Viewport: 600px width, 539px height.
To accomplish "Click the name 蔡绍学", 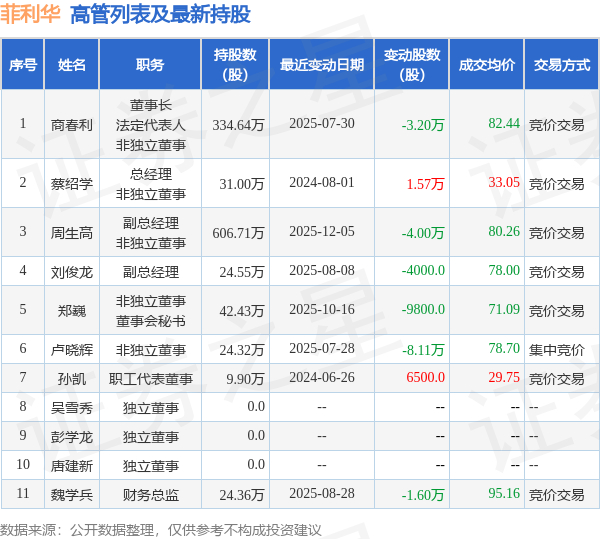I will [x=72, y=184].
